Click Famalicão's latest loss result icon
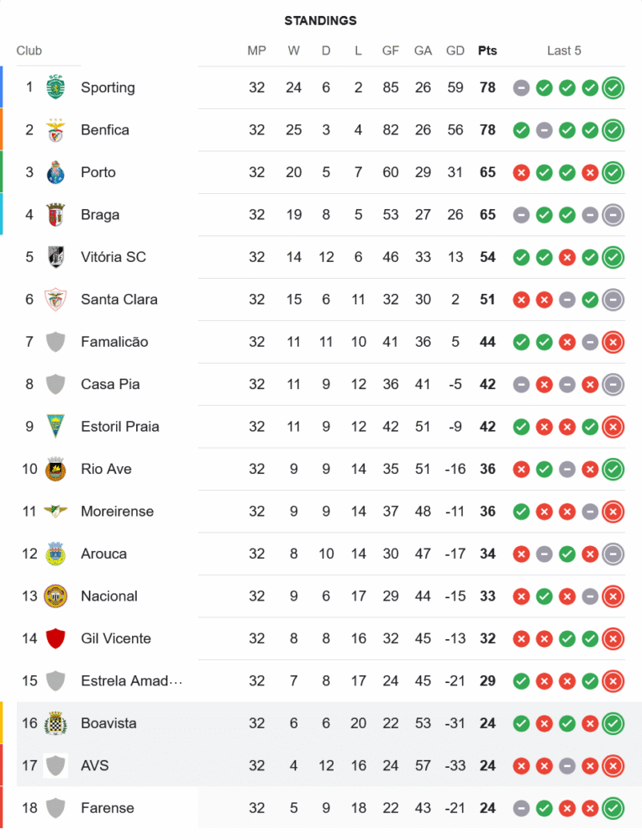The image size is (642, 840). click(613, 342)
